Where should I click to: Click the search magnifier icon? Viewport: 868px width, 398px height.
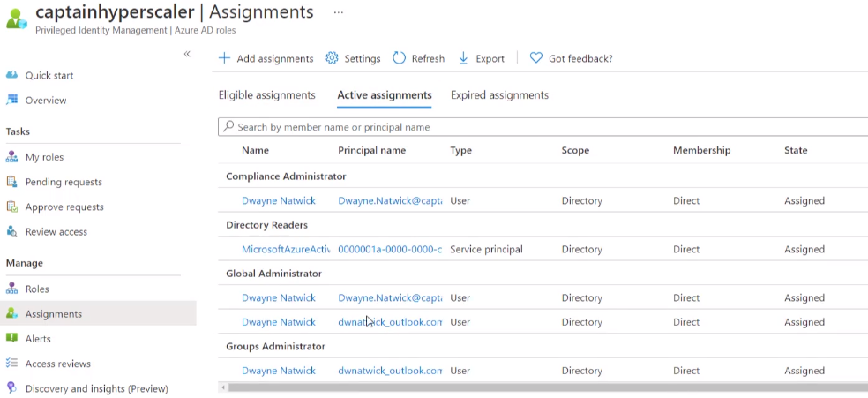point(228,126)
